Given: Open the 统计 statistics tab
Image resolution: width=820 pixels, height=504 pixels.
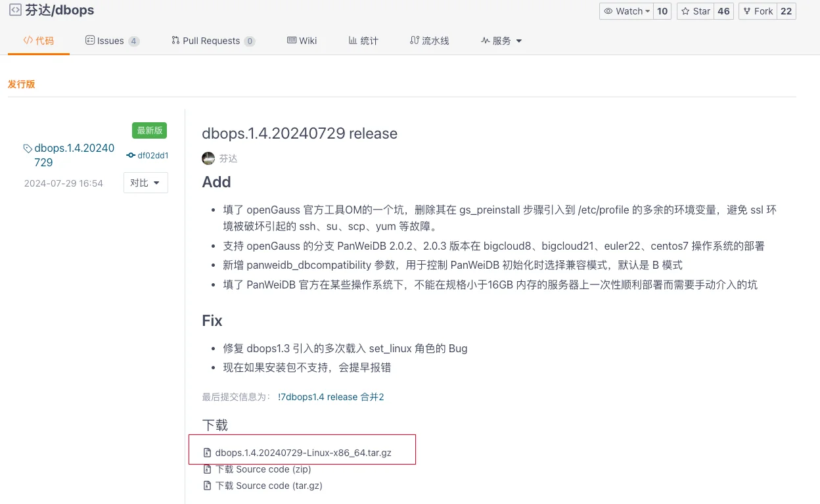Looking at the screenshot, I should (363, 41).
